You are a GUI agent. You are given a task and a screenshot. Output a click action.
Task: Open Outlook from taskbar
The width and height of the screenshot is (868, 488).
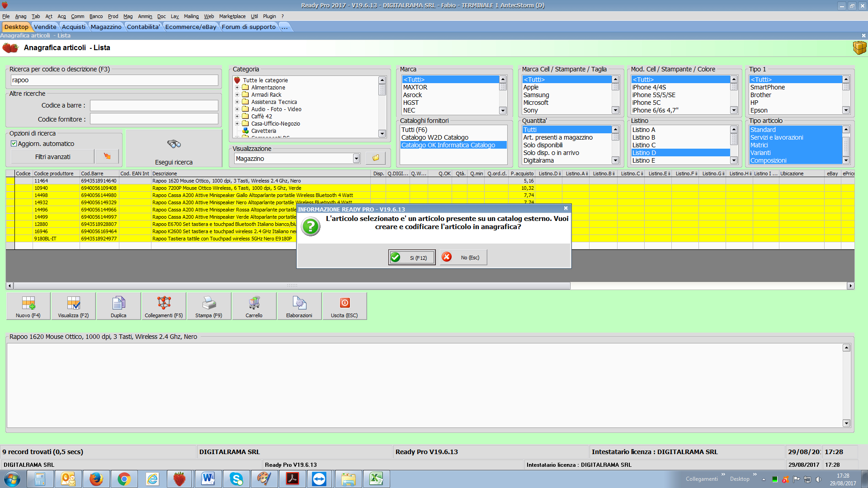pos(68,479)
